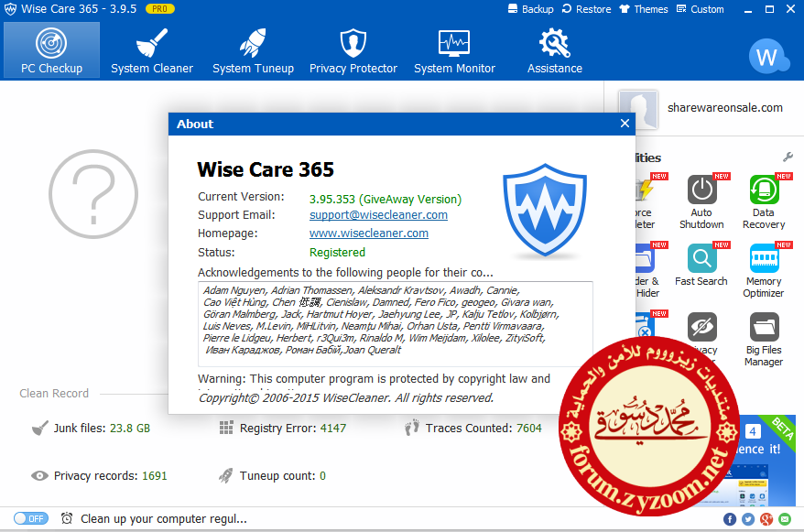Viewport: 804px width, 532px height.
Task: Open Custom option
Action: [700, 9]
